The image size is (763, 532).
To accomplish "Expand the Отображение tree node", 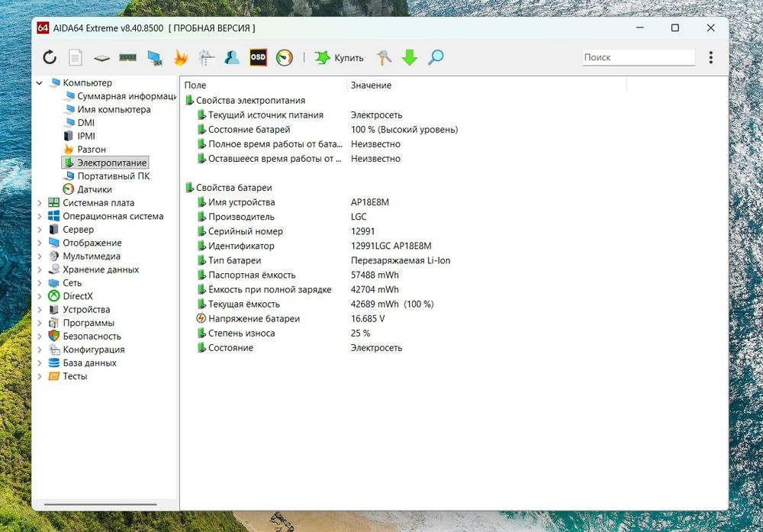I will pyautogui.click(x=40, y=243).
